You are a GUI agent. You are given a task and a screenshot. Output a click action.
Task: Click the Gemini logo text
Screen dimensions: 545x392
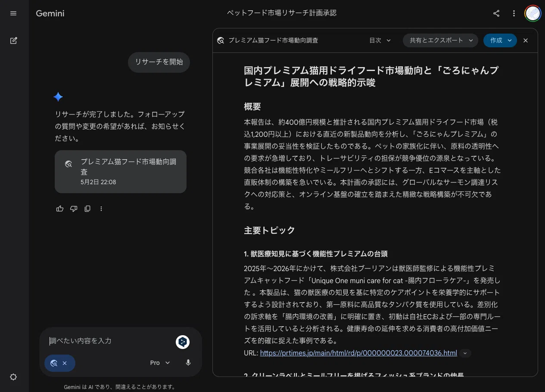pos(50,13)
